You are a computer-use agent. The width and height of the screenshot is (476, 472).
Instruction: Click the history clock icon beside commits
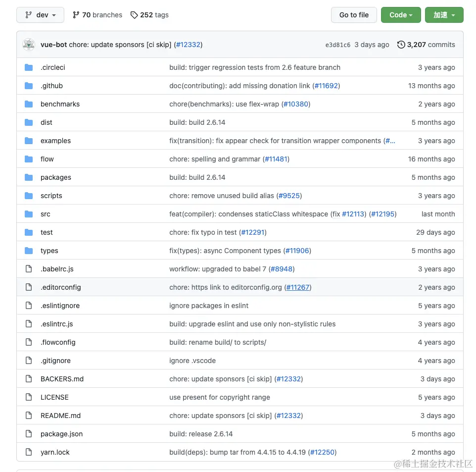click(401, 45)
